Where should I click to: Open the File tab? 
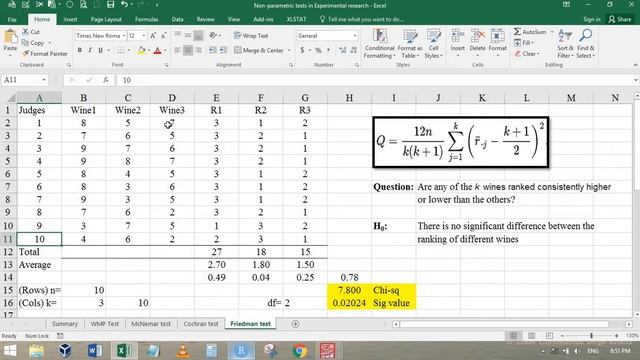[12, 19]
